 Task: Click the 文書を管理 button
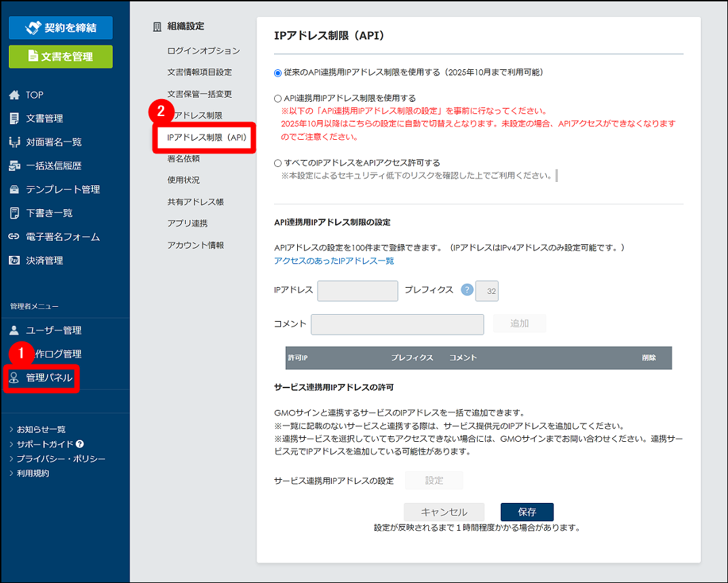click(60, 57)
